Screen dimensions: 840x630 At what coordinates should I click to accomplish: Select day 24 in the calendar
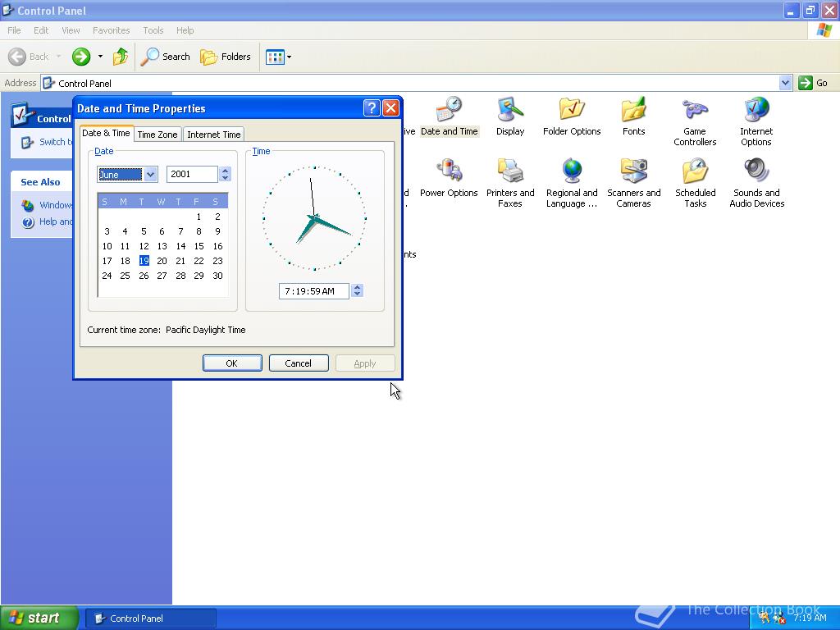(x=107, y=276)
